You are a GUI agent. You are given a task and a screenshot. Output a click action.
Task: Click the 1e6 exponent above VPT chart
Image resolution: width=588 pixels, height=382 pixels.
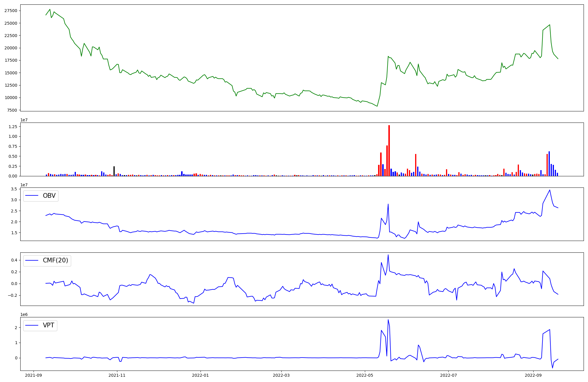coord(24,314)
